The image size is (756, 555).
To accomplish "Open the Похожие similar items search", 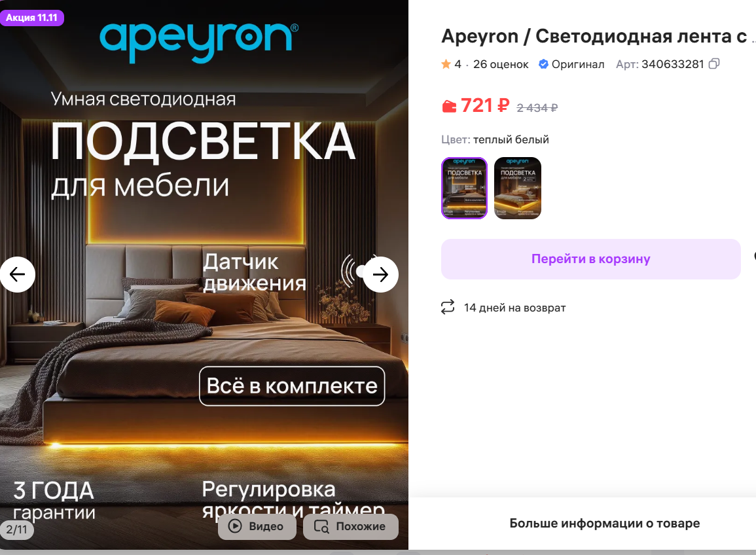I will (x=351, y=526).
